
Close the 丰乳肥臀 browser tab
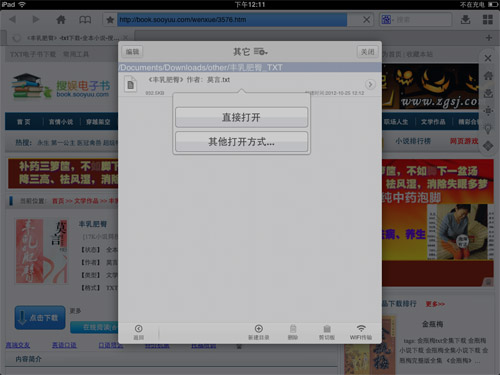[125, 38]
